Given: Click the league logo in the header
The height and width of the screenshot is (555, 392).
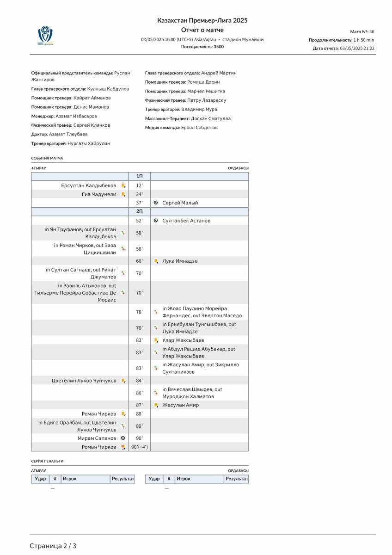Looking at the screenshot, I should [x=45, y=36].
